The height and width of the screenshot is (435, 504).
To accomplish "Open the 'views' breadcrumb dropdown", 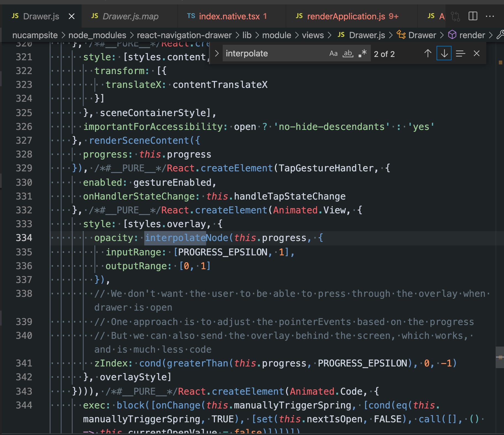I will click(313, 35).
